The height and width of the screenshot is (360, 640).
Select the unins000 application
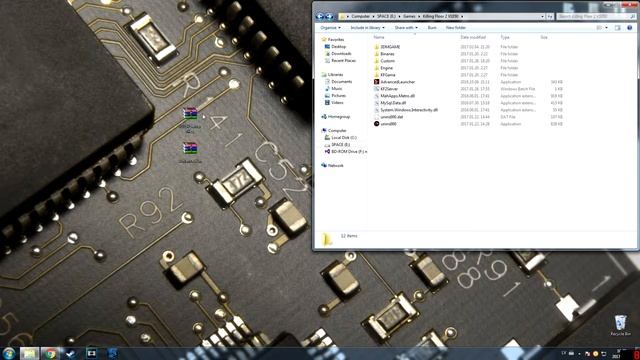click(385, 124)
